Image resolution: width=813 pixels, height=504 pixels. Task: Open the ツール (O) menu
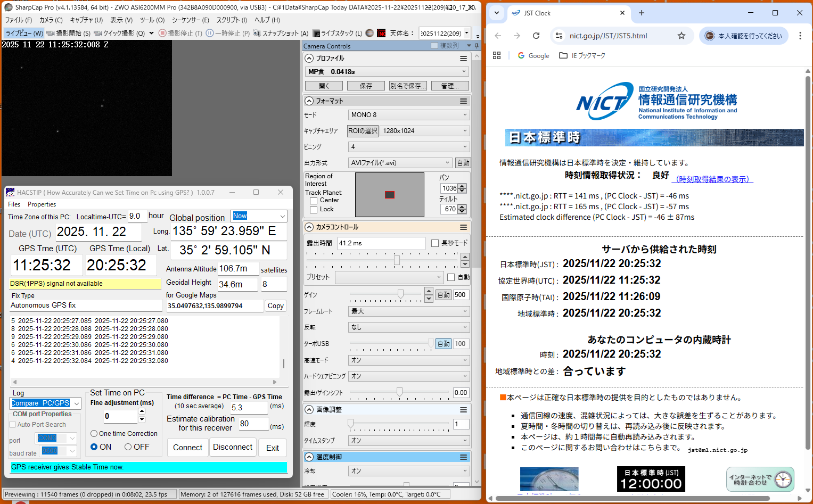coord(152,20)
